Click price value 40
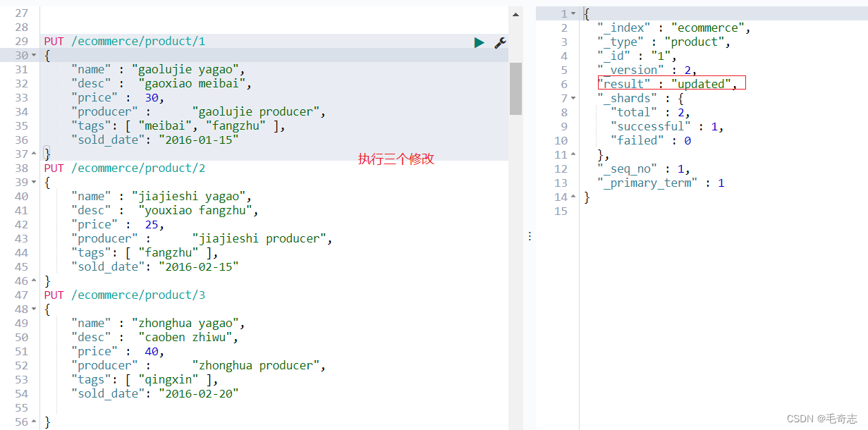 [151, 352]
